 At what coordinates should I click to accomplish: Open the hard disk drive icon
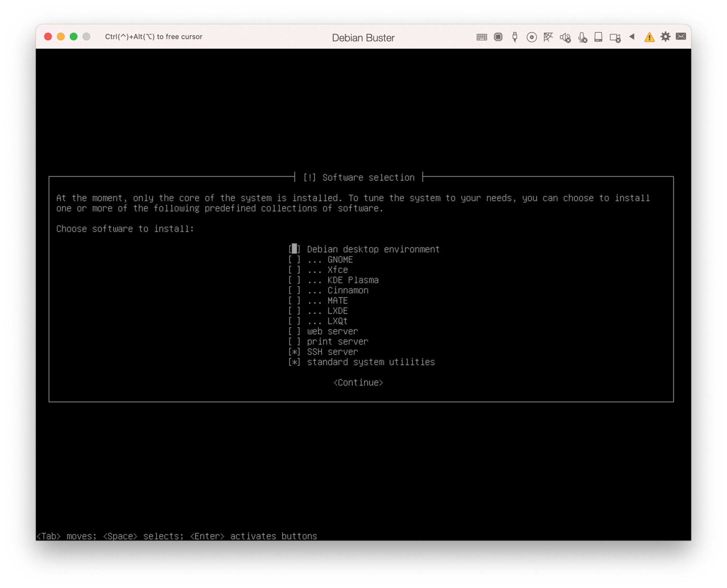(598, 37)
